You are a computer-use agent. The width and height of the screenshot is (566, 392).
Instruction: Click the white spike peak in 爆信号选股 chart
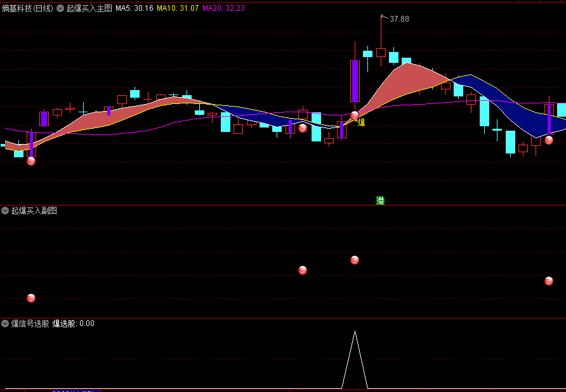[355, 331]
